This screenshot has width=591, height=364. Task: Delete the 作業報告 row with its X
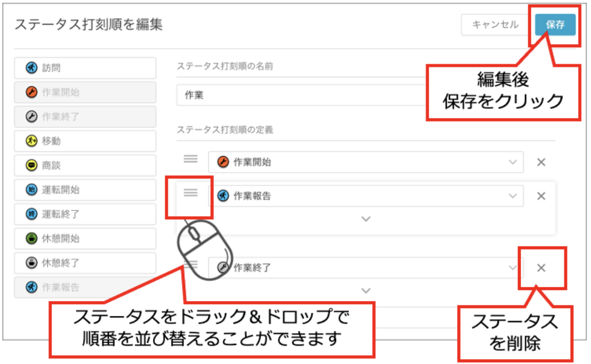click(x=541, y=196)
